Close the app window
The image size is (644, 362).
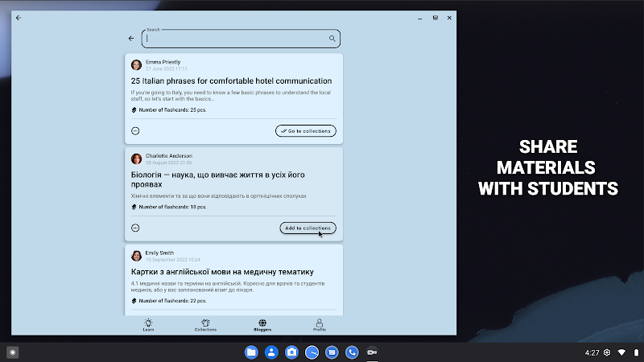pyautogui.click(x=449, y=18)
